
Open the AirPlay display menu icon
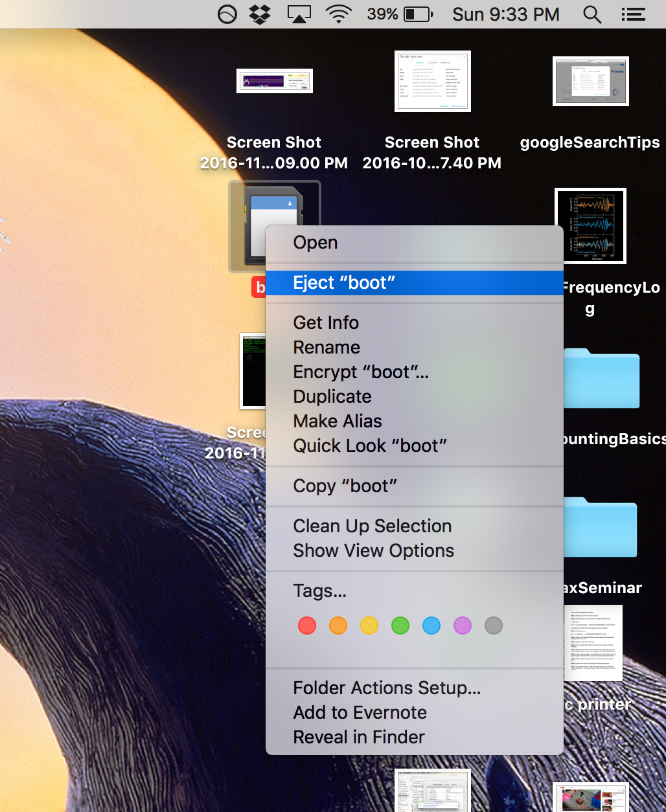(x=299, y=14)
